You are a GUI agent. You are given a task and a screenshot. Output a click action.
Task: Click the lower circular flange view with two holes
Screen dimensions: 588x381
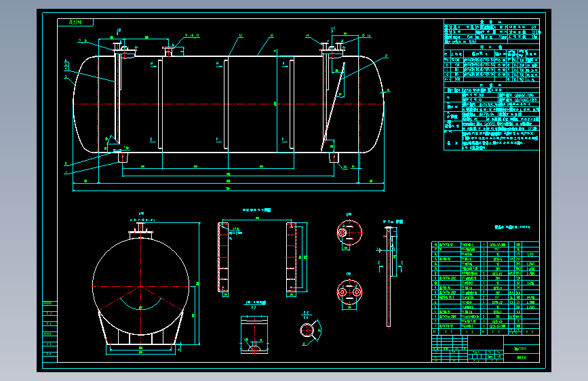[x=349, y=292]
